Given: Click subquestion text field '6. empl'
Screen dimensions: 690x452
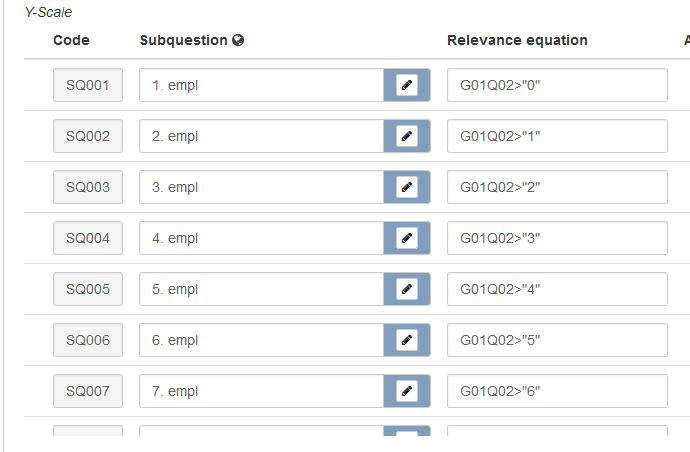Looking at the screenshot, I should click(x=261, y=340).
